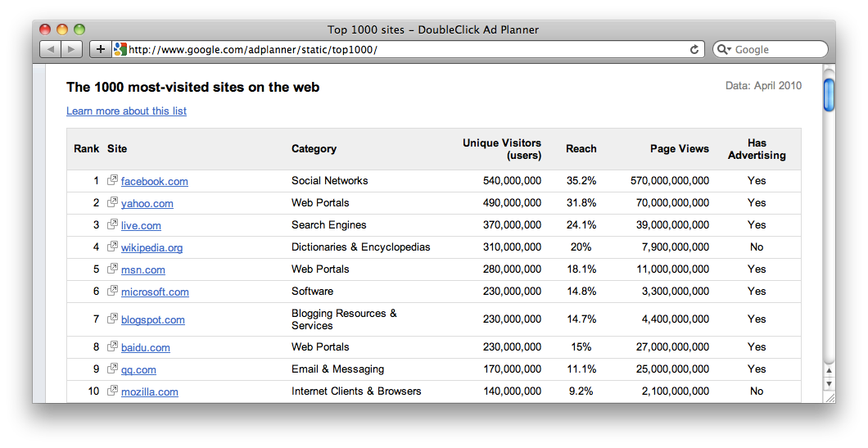Screen dimensions: 868x448
Task: Open the mozilla.com link
Action: coord(150,392)
